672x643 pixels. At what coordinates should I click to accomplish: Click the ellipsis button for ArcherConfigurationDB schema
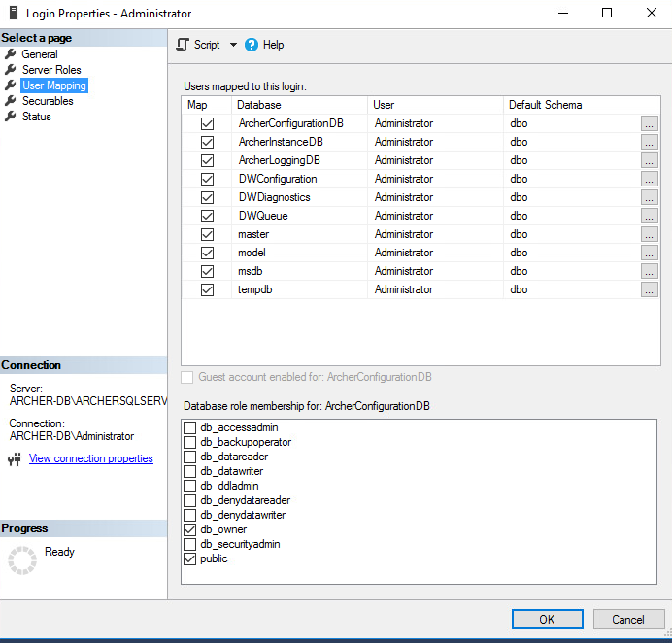tap(650, 123)
